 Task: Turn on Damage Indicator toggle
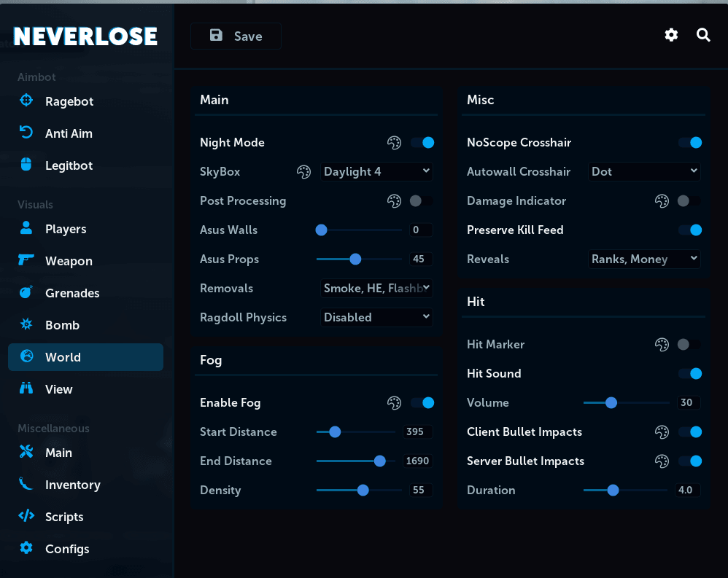coord(689,201)
